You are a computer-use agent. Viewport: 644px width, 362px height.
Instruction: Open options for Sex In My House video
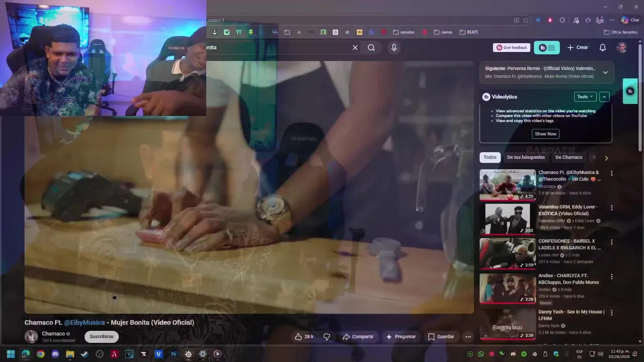click(x=612, y=313)
